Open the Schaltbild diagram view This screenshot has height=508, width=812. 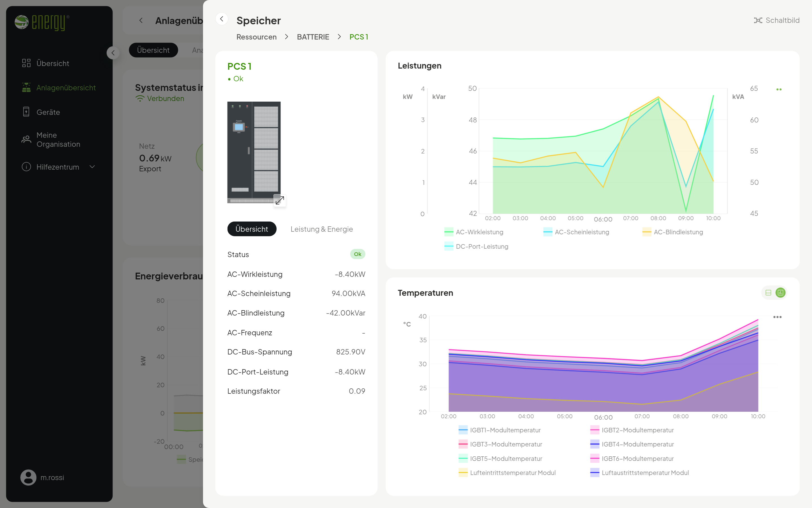(x=776, y=21)
